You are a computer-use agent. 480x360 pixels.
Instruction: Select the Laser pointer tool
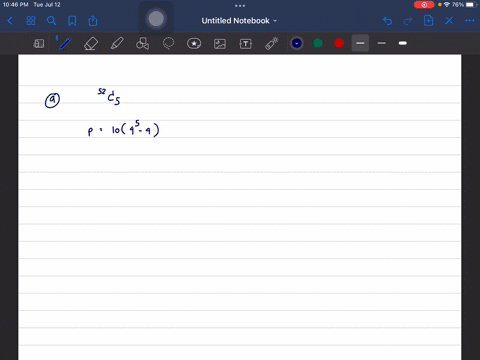272,44
